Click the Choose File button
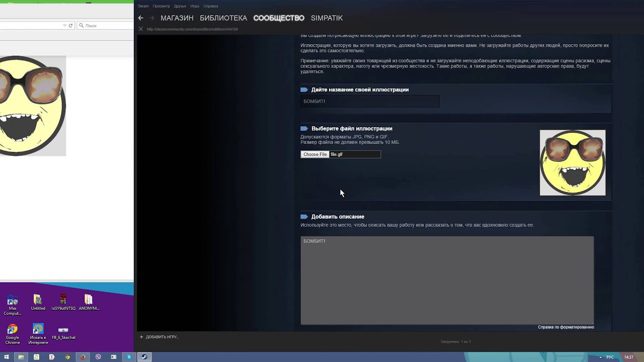The height and width of the screenshot is (362, 644). point(315,154)
